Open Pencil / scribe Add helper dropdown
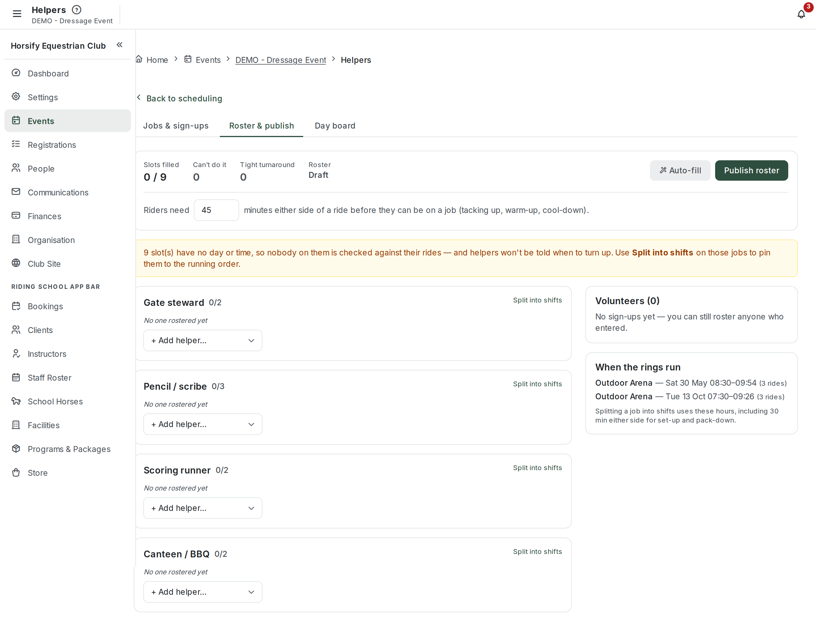This screenshot has width=816, height=644. point(203,424)
